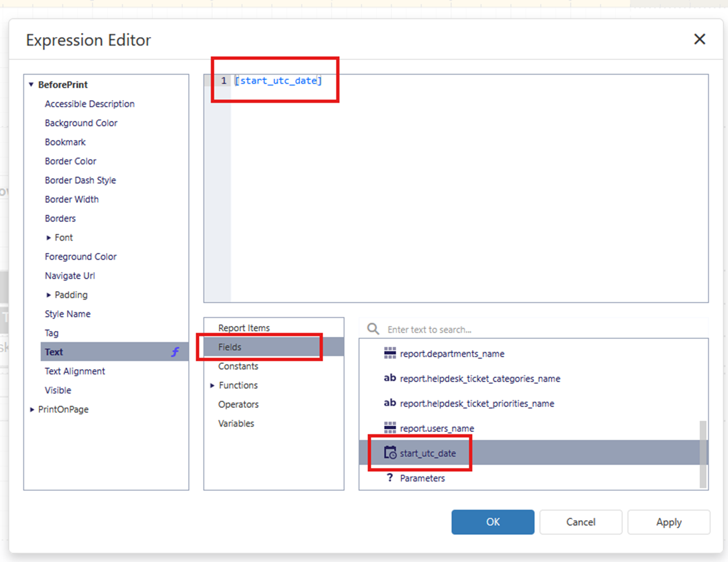
Task: Click the 'ab' icon next to helpdesk_ticket_categories_name
Action: [x=390, y=378]
